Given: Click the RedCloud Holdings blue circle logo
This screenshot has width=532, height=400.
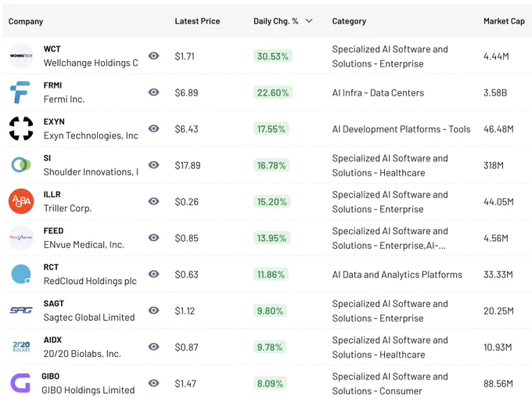Looking at the screenshot, I should pyautogui.click(x=21, y=274).
